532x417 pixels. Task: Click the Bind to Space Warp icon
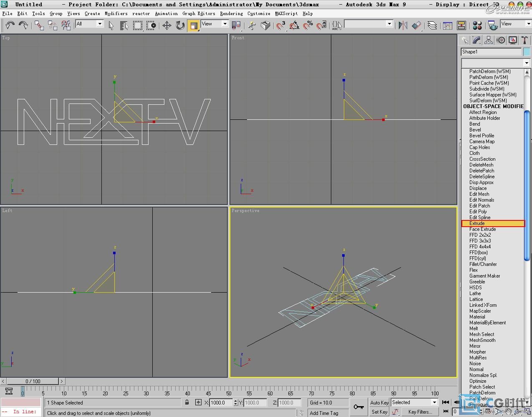tap(66, 25)
